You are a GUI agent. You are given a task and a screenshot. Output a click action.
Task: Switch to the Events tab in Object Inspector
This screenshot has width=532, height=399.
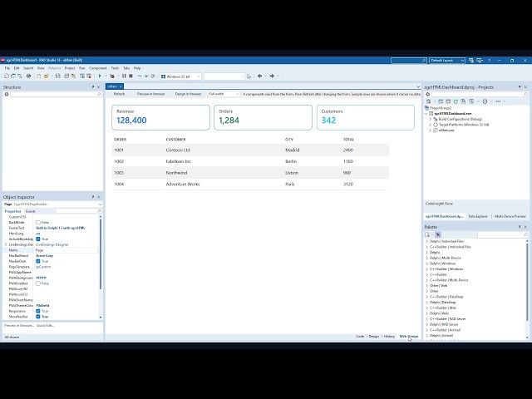tap(31, 211)
